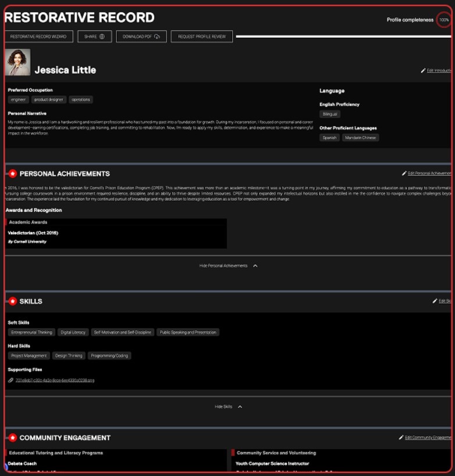Click the Design Thinking skill tag
The width and height of the screenshot is (455, 476).
69,356
